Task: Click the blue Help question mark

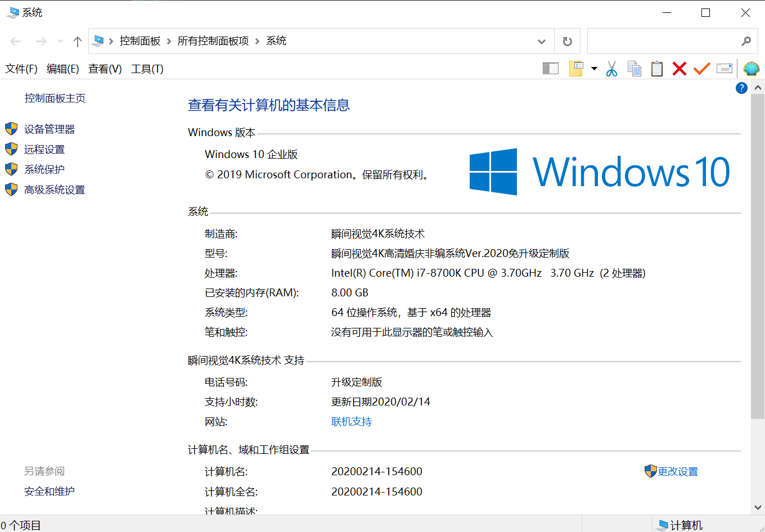Action: click(x=741, y=88)
